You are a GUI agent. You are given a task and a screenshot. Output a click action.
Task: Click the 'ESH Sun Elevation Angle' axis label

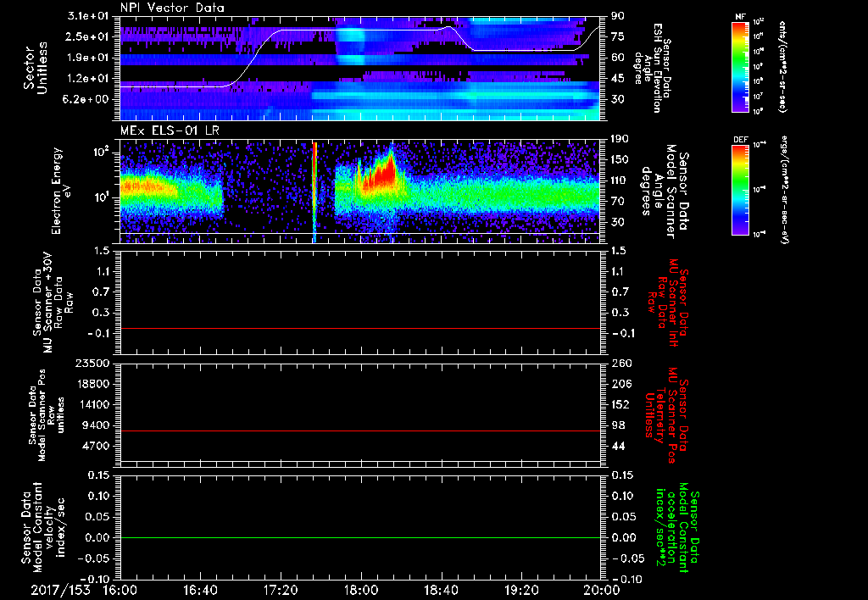click(654, 68)
